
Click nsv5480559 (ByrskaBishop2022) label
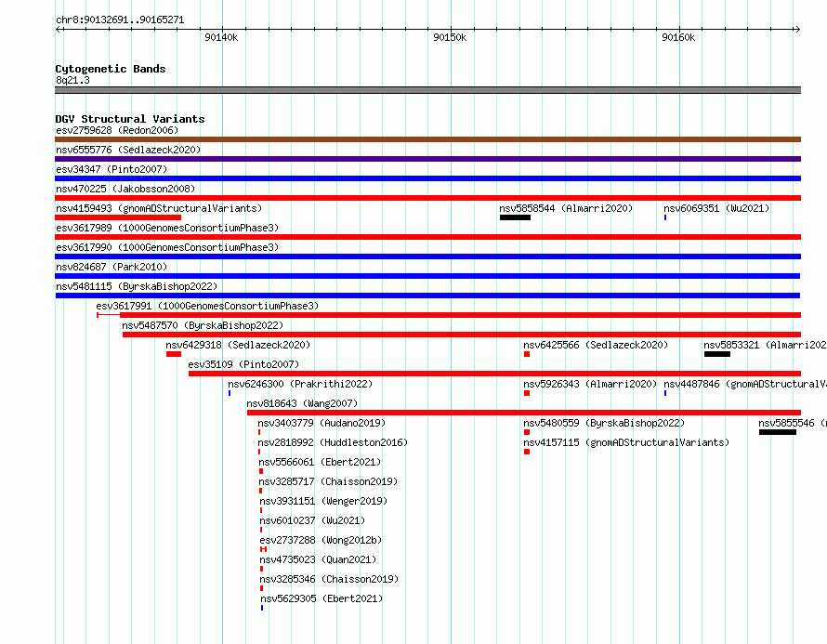point(604,423)
